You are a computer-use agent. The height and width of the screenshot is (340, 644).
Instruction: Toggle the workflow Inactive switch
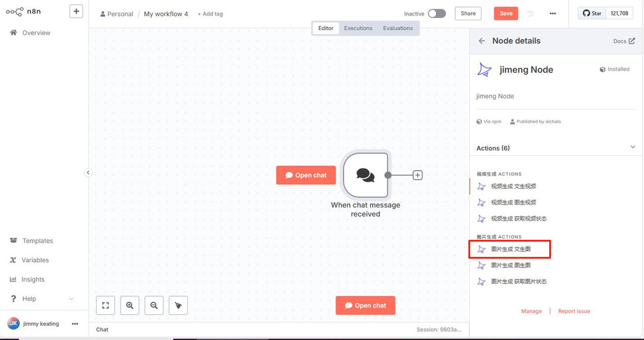click(437, 14)
